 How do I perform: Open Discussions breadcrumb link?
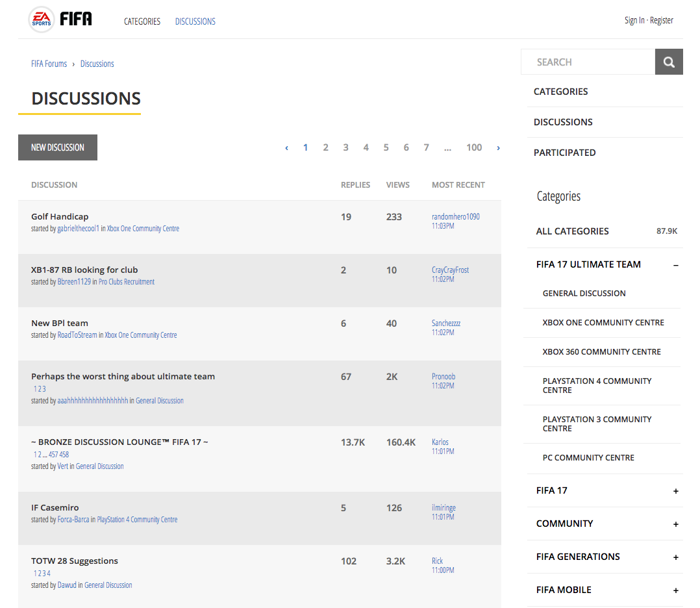pos(97,64)
